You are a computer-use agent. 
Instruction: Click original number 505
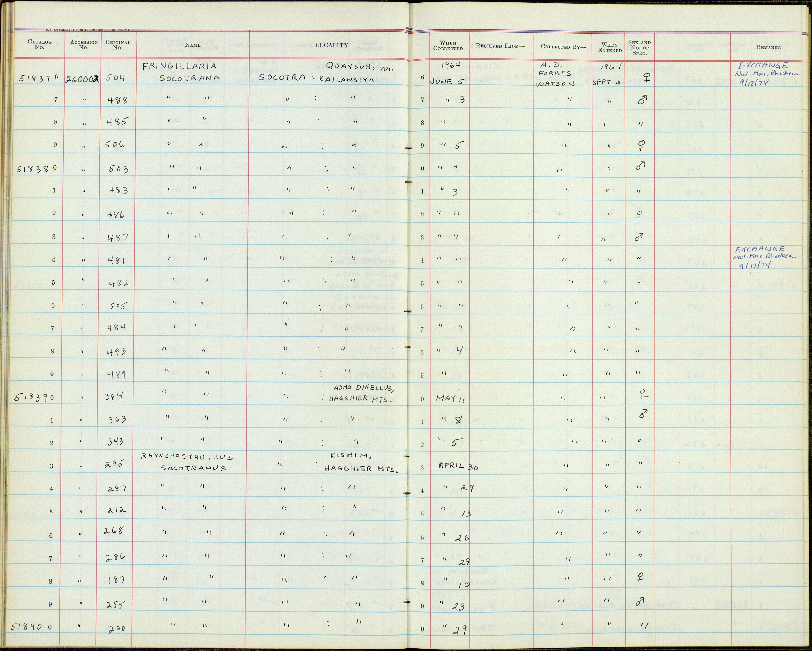[x=118, y=306]
